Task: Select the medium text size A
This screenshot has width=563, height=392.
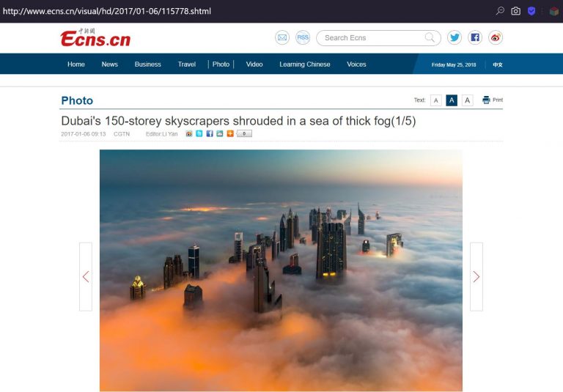Action: pos(452,100)
